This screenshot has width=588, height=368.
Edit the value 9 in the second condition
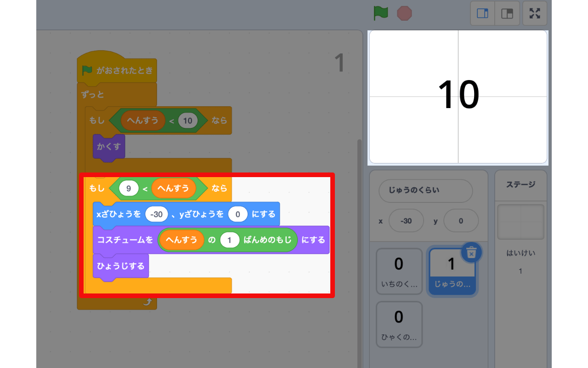(x=129, y=188)
